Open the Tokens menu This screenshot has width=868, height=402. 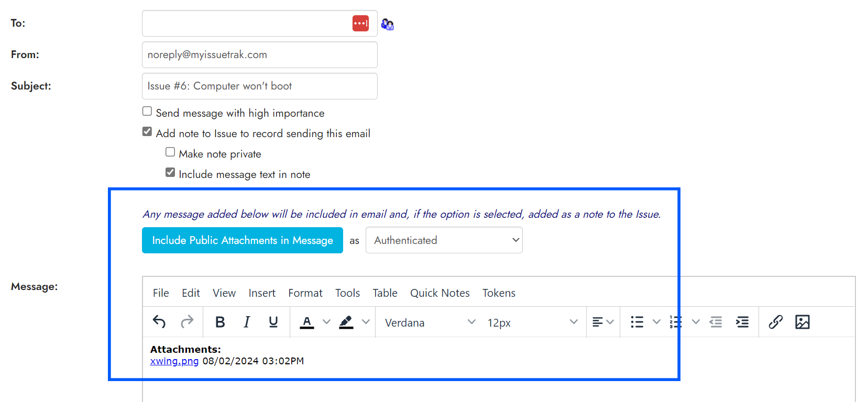(x=499, y=293)
